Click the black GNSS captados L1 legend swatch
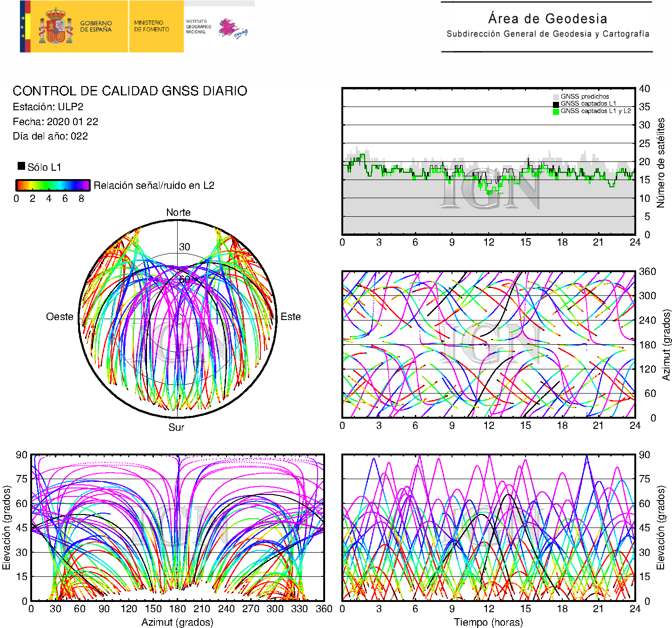Viewport: 672px width, 628px height. pos(556,104)
